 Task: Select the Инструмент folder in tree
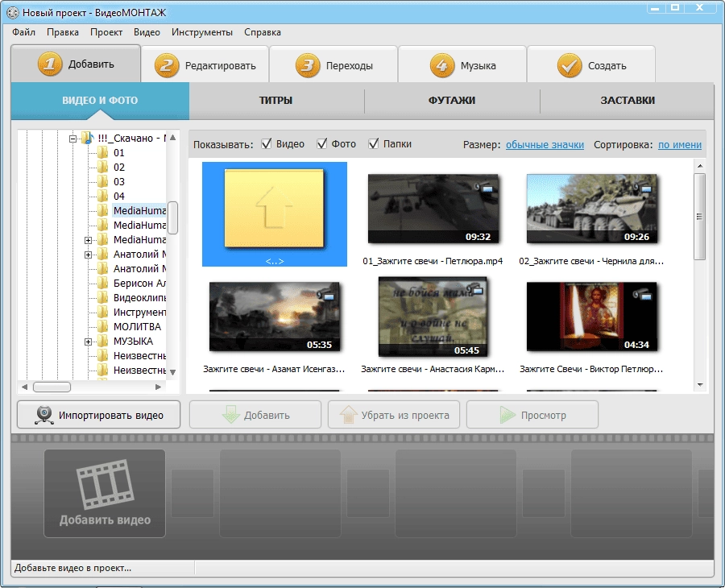point(139,312)
